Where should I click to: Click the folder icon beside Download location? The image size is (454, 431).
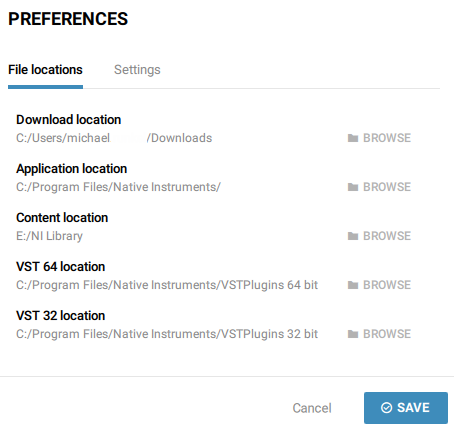click(353, 138)
